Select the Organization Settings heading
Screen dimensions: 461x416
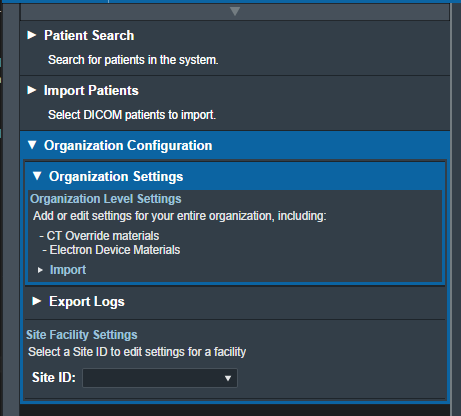click(116, 176)
